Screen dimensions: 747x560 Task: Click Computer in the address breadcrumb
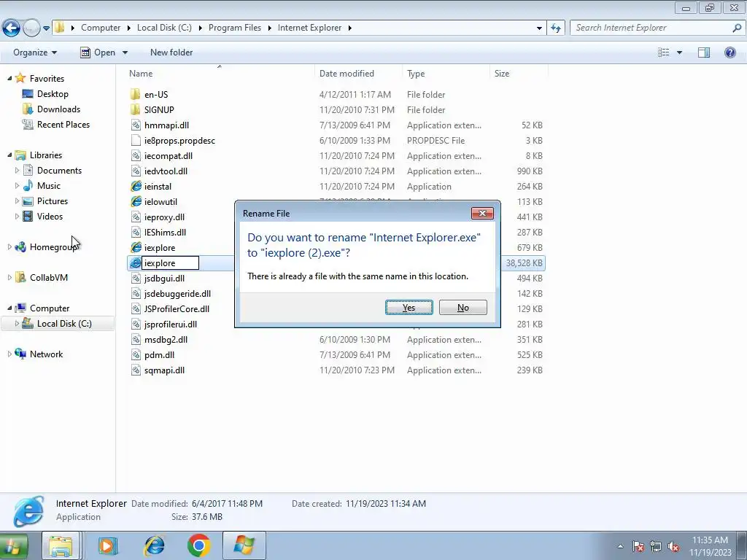click(101, 28)
